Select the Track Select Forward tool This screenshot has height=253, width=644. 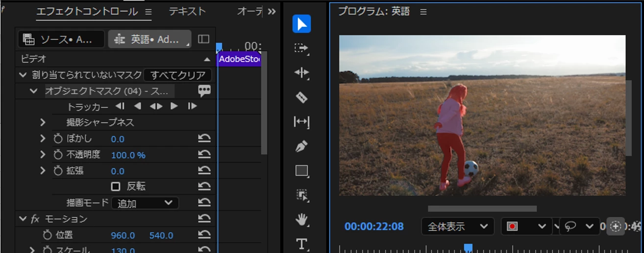click(301, 48)
